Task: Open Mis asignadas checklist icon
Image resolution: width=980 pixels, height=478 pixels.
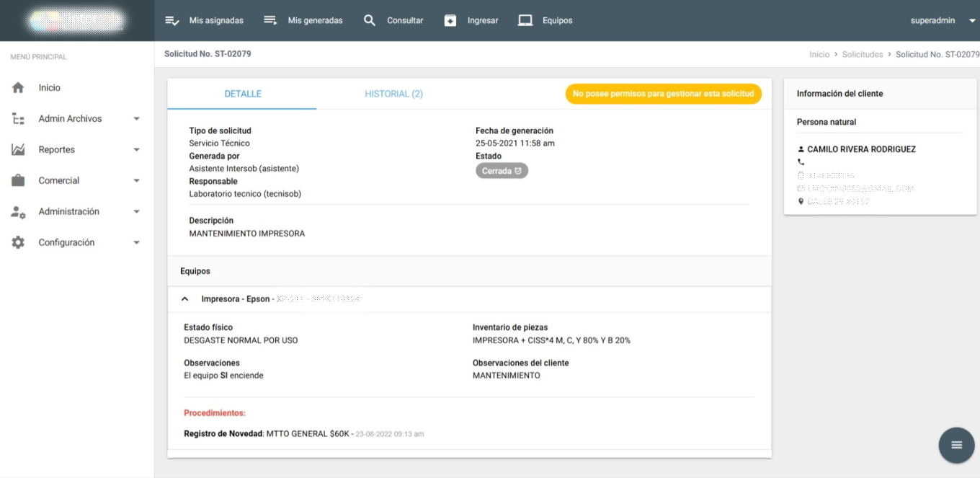Action: point(171,20)
